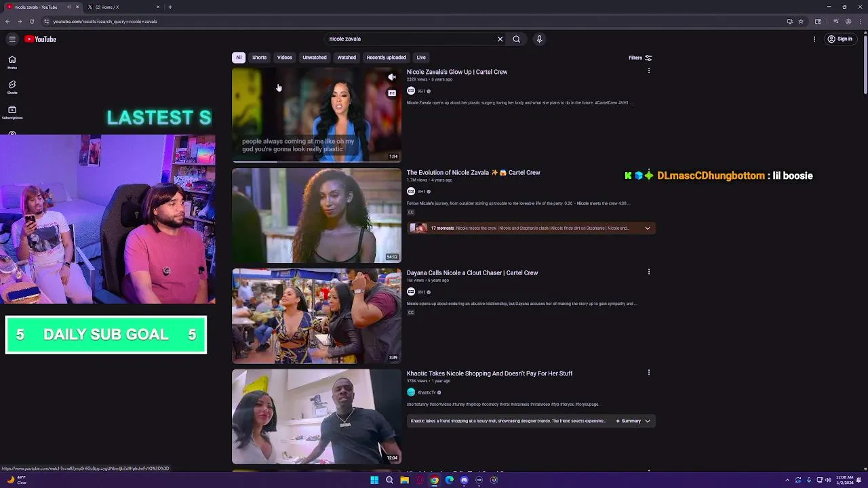The image size is (868, 488).
Task: Expand the 17 moments chapter list
Action: (x=648, y=228)
